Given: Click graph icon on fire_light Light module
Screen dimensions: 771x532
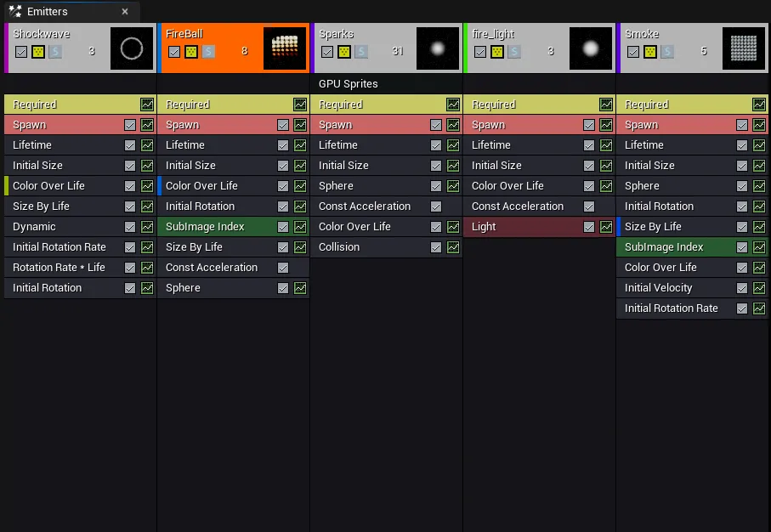Looking at the screenshot, I should 606,227.
